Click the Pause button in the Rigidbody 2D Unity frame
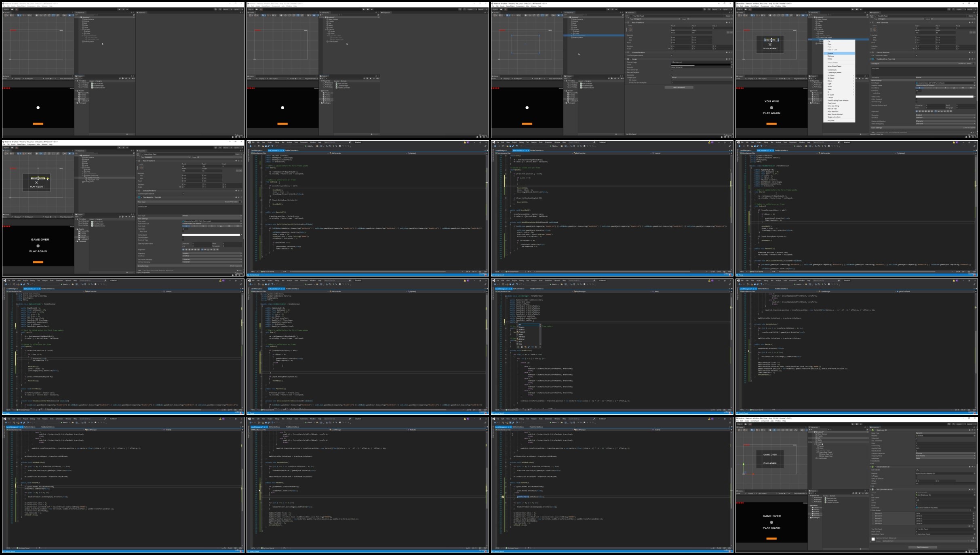Screen dimensions: 980x555 pyautogui.click(x=857, y=424)
